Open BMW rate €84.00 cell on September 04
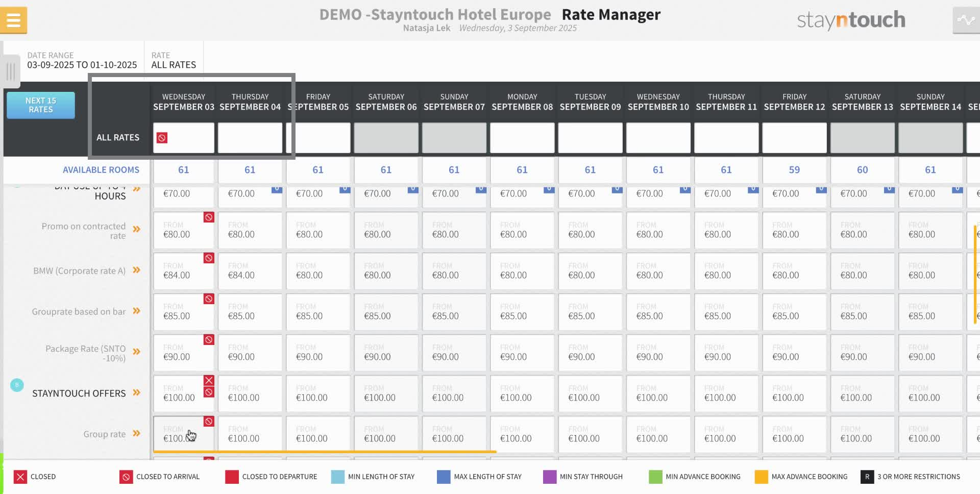The height and width of the screenshot is (494, 980). pyautogui.click(x=250, y=270)
